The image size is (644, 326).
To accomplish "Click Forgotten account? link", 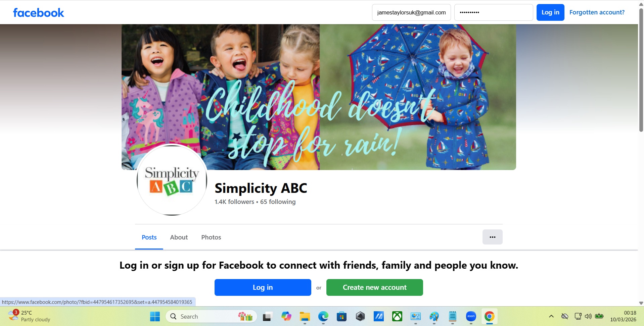I will point(597,12).
